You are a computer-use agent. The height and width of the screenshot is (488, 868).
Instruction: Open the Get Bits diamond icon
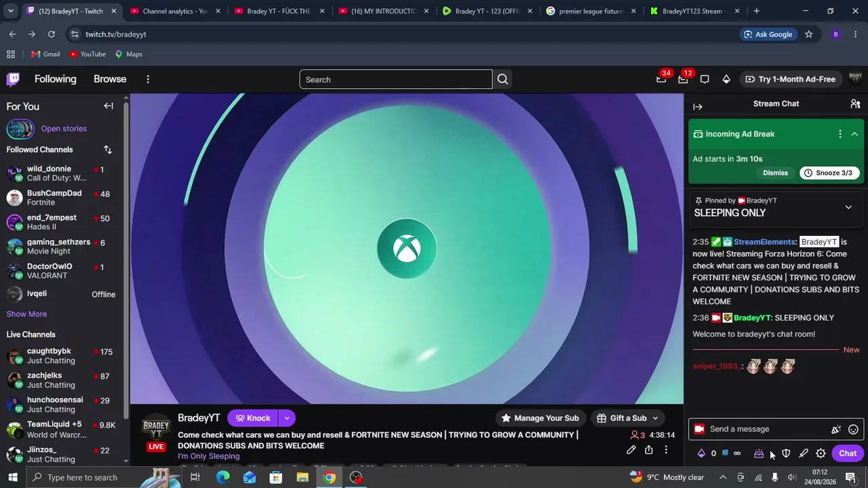[726, 79]
